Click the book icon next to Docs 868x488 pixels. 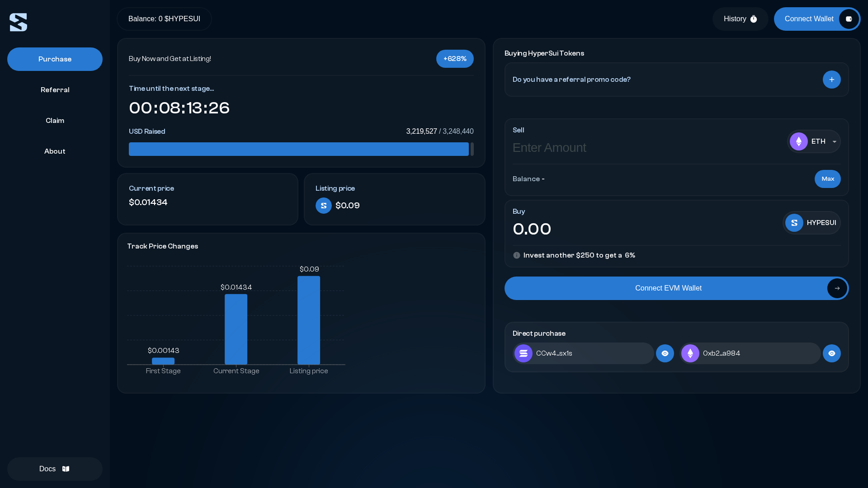(66, 469)
